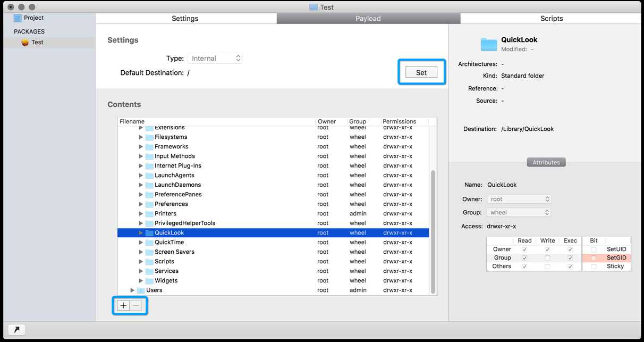Click the PrivilegedHelperTools folder icon
The width and height of the screenshot is (644, 342).
point(149,223)
